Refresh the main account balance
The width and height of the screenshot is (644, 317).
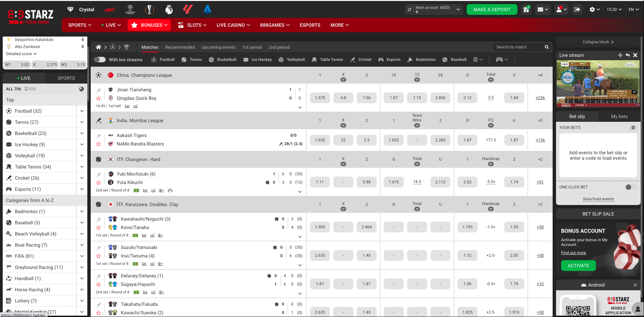(x=409, y=9)
